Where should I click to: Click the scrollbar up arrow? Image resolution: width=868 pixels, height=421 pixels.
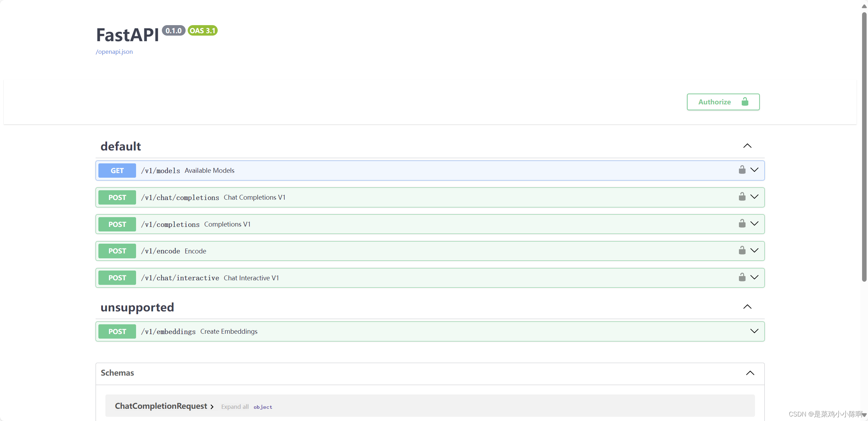pos(864,6)
